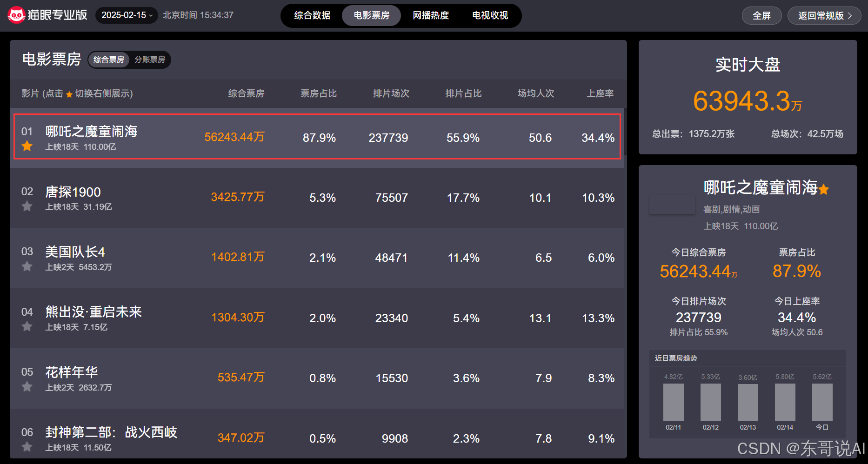Click the 上座率 column header

click(x=600, y=93)
